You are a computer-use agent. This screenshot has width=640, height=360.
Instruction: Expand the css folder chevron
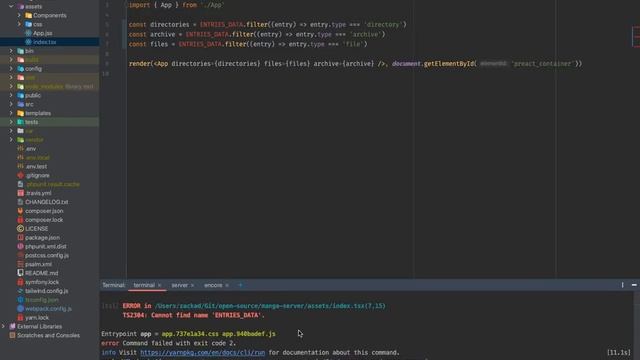[x=19, y=24]
